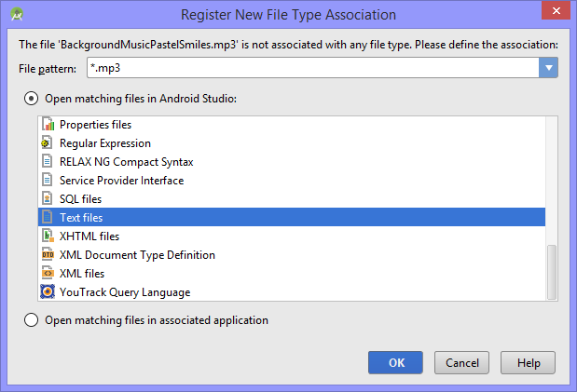Click the Android Studio logo in title bar
The height and width of the screenshot is (392, 577).
(17, 15)
